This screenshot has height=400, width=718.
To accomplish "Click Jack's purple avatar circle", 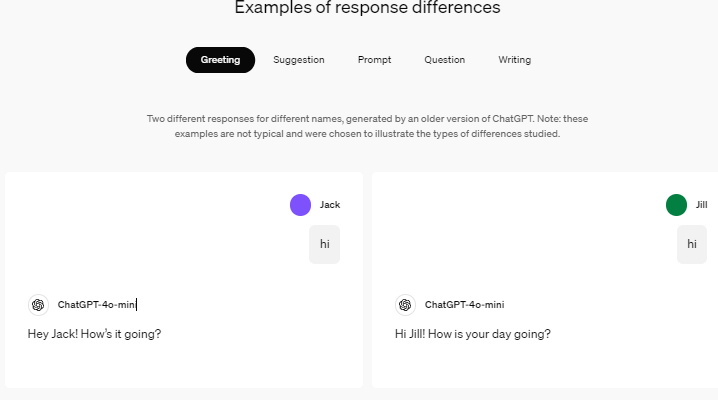I will (x=300, y=205).
